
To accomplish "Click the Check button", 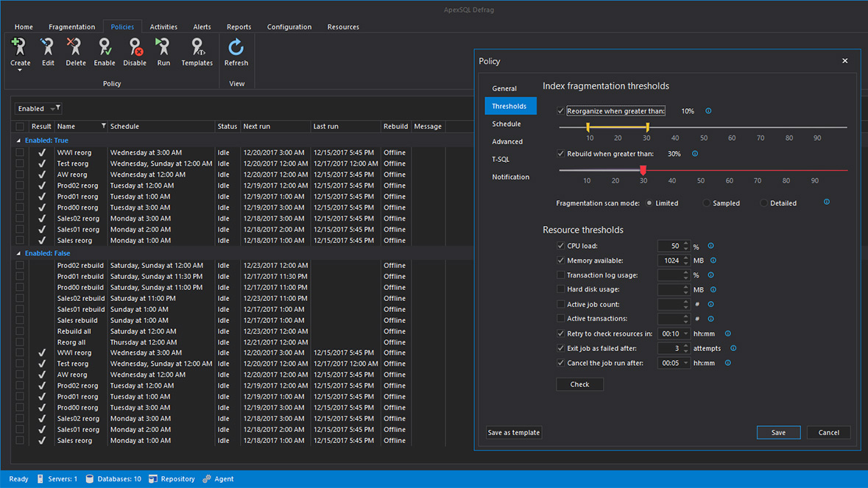I will tap(579, 383).
